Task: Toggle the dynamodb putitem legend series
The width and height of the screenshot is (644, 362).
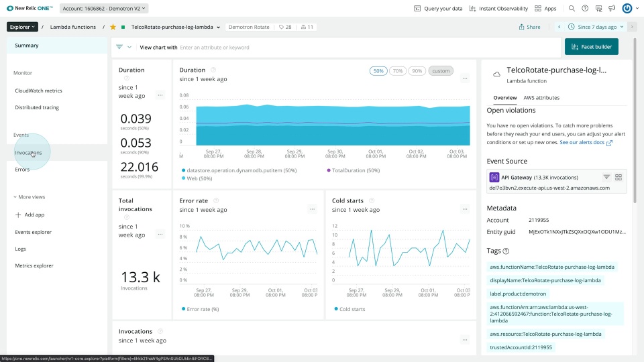Action: click(239, 170)
